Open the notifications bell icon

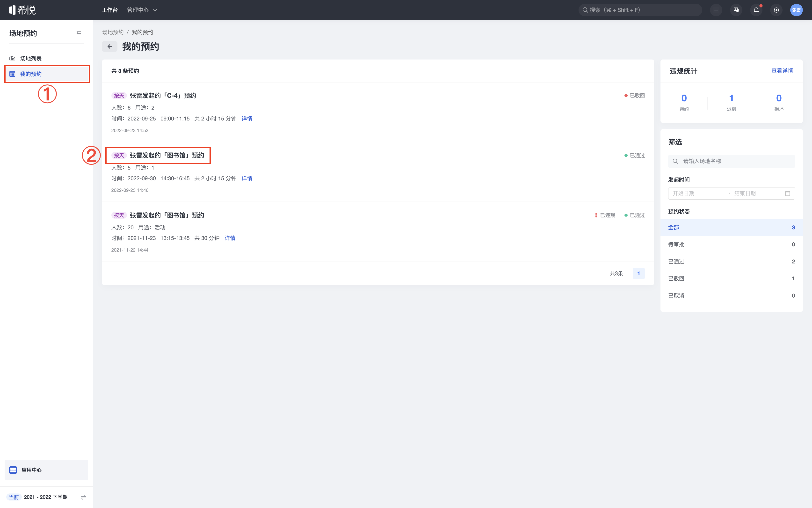pos(756,10)
